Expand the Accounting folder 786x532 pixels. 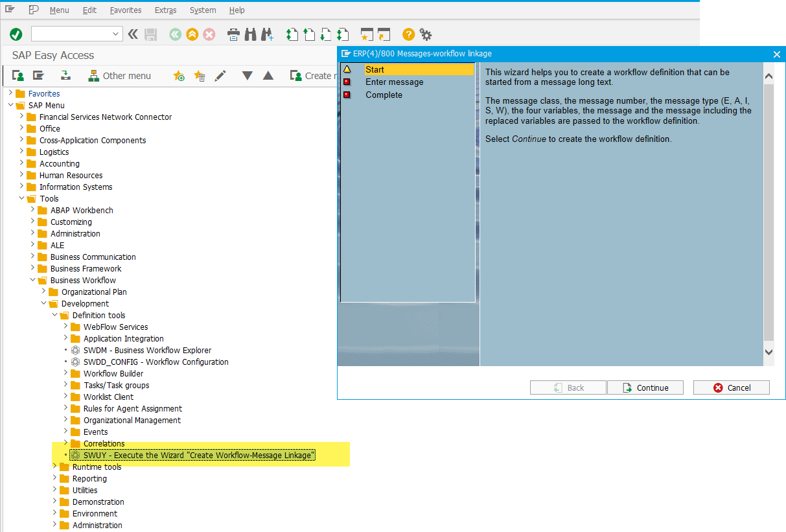click(21, 164)
